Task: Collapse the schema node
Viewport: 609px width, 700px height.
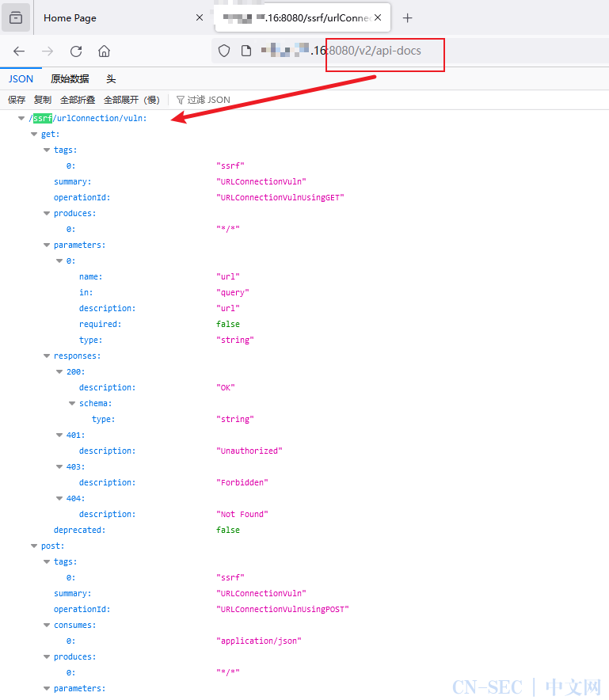Action: (x=72, y=403)
